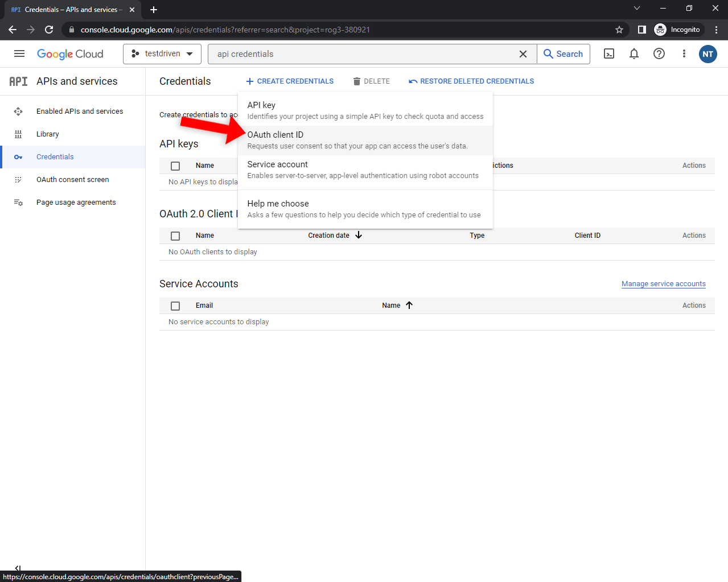The height and width of the screenshot is (582, 728).
Task: Open Manage service accounts link
Action: coord(664,284)
